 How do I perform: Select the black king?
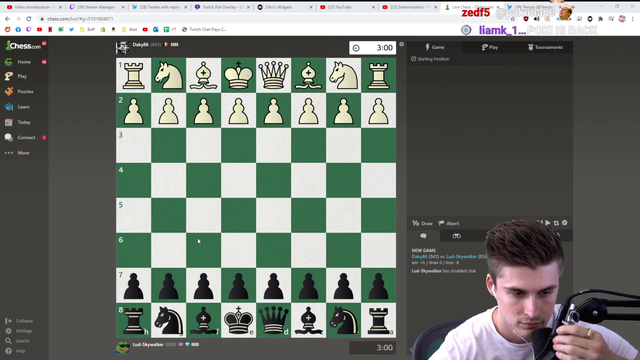tap(238, 320)
